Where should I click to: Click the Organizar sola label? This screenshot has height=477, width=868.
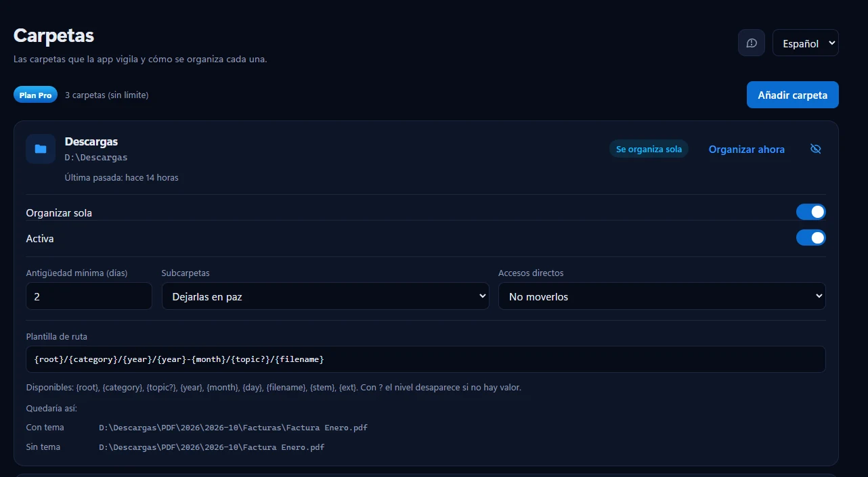point(59,212)
